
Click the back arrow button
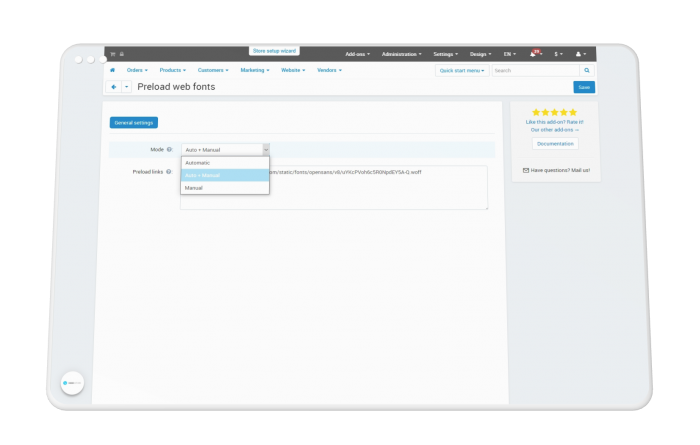[x=114, y=87]
